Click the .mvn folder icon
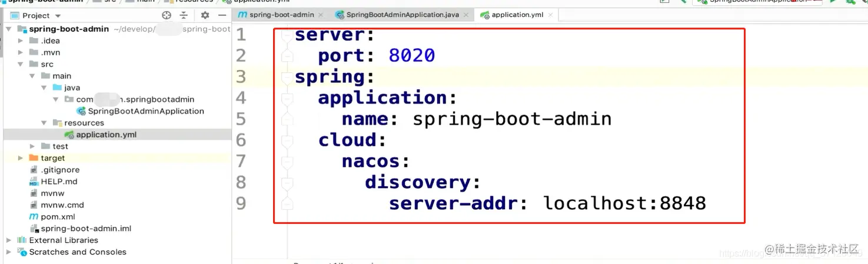 [34, 52]
